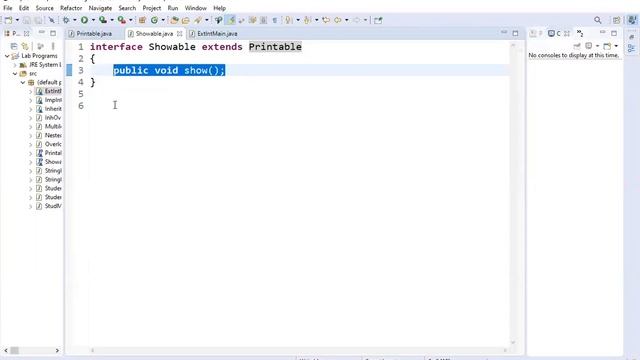Toggle Link with Editor in Package Explorer

(25, 46)
